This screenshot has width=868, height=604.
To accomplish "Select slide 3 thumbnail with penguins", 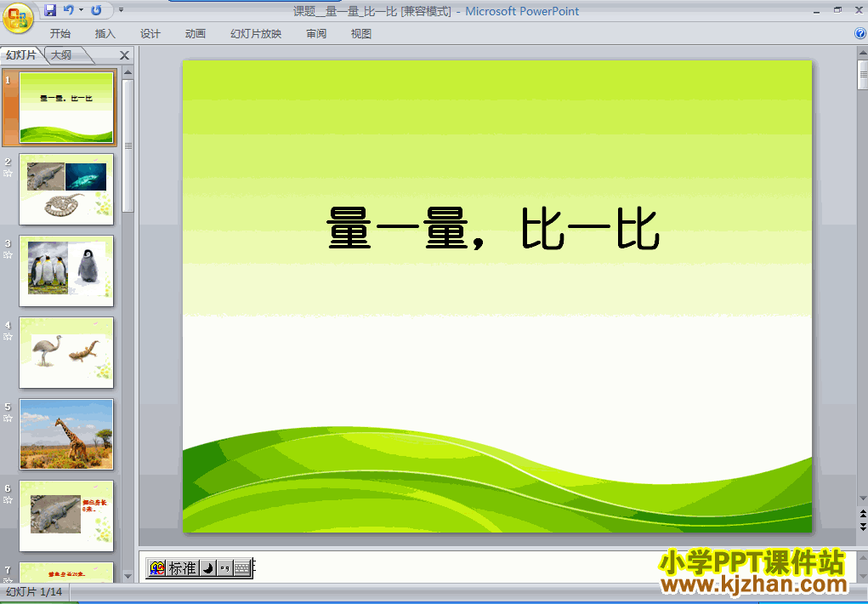I will tap(66, 271).
